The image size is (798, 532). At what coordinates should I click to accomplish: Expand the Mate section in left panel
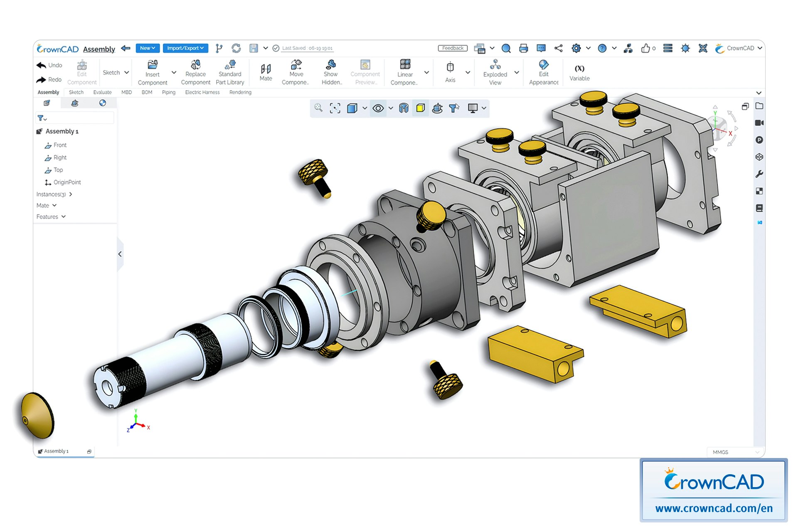(x=47, y=205)
